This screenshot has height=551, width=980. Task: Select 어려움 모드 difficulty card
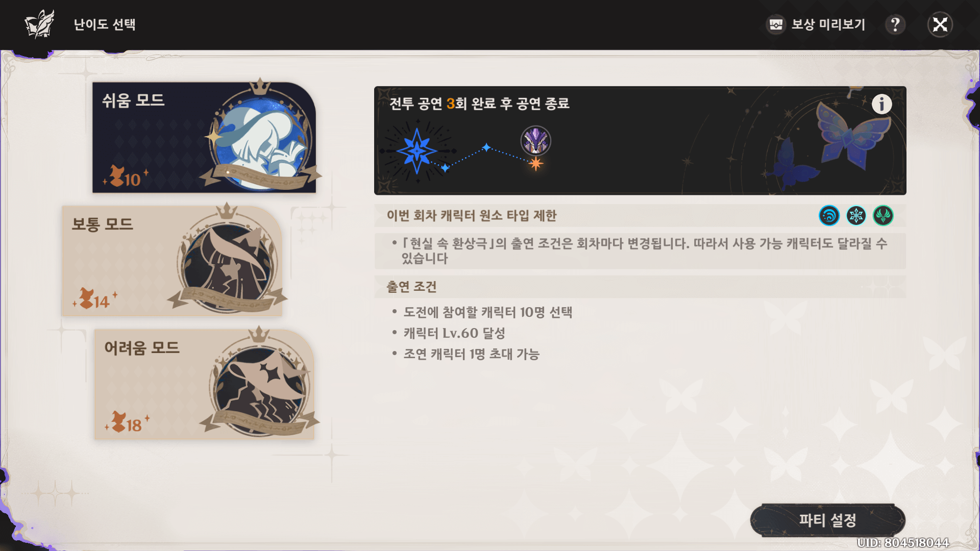coord(204,384)
